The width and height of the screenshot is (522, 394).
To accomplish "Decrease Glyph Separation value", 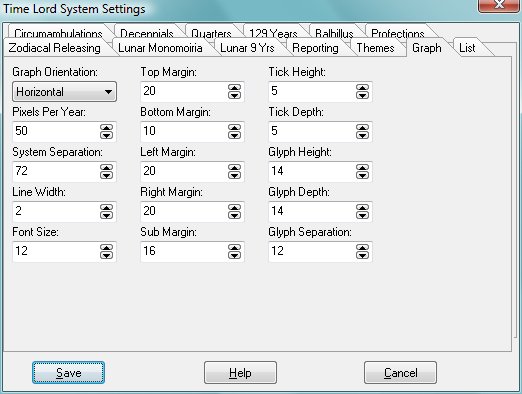I will coord(362,255).
